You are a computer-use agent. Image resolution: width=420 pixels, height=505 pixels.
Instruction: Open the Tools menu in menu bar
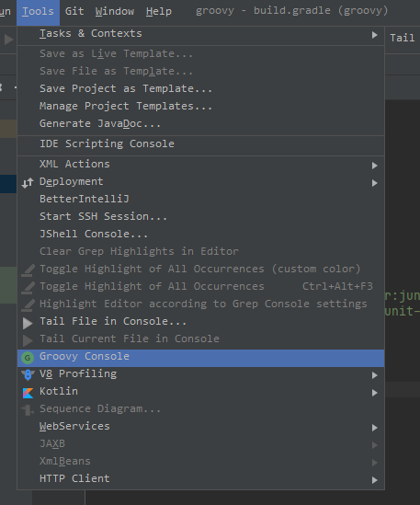point(38,12)
